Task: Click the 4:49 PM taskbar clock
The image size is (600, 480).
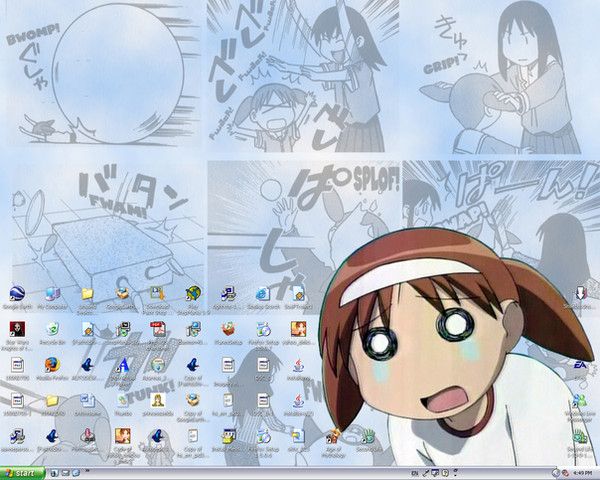Action: [x=583, y=473]
